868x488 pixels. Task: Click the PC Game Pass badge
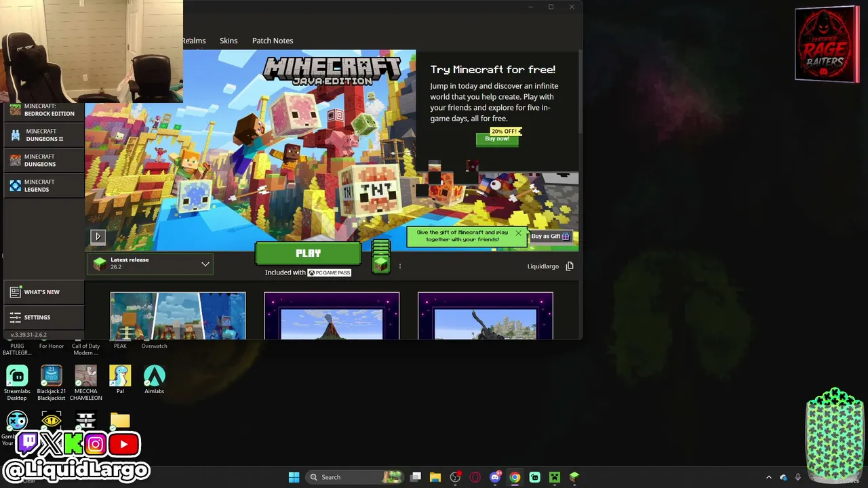(x=330, y=272)
